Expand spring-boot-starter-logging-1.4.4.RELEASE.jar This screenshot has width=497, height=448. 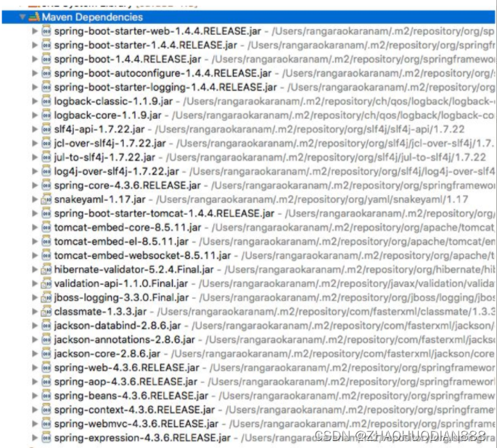[35, 87]
